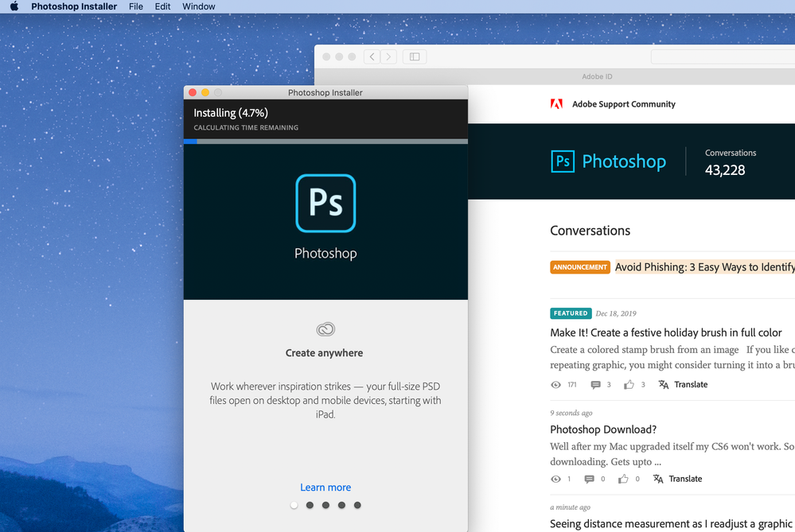Click the orange ANNOUNCEMENT badge
The image size is (795, 532).
click(580, 267)
